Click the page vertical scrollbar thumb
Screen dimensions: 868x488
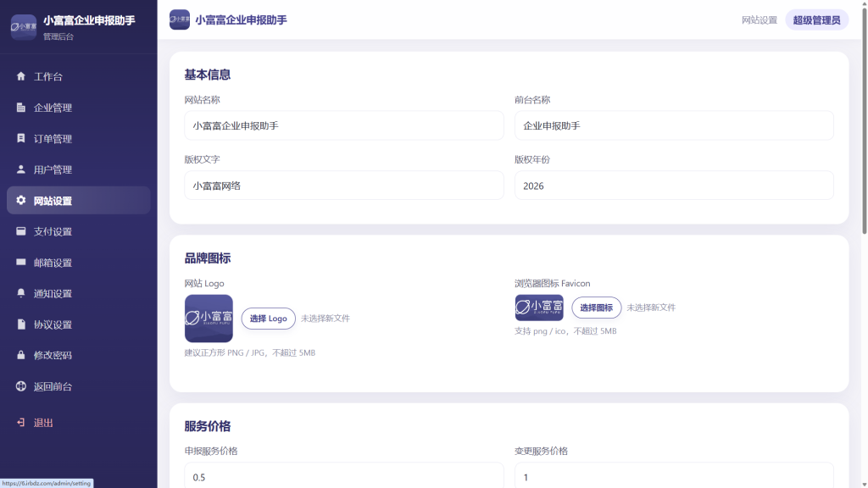(x=864, y=120)
